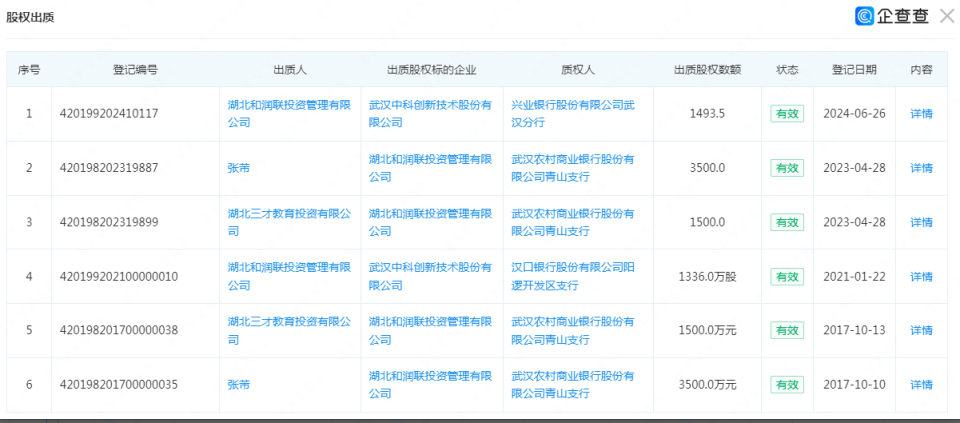Open pledgee 武汉农村商业银行青山支行 in row 6
The height and width of the screenshot is (423, 960).
(x=572, y=384)
